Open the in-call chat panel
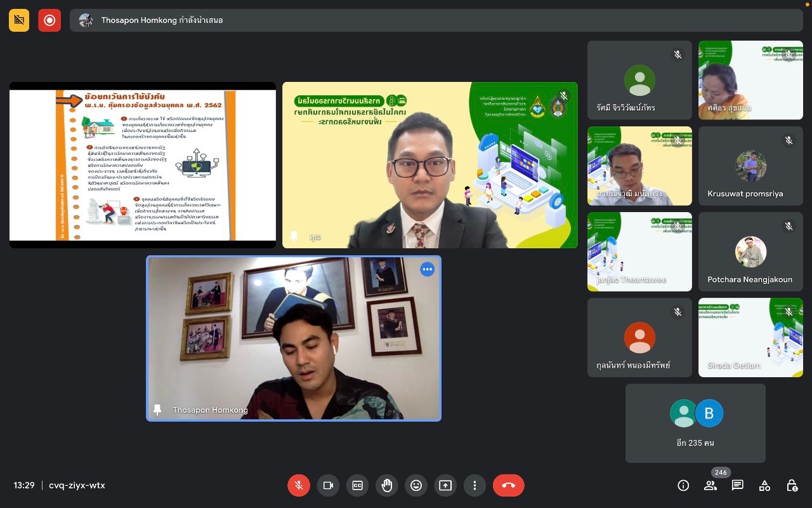This screenshot has height=508, width=812. [737, 485]
